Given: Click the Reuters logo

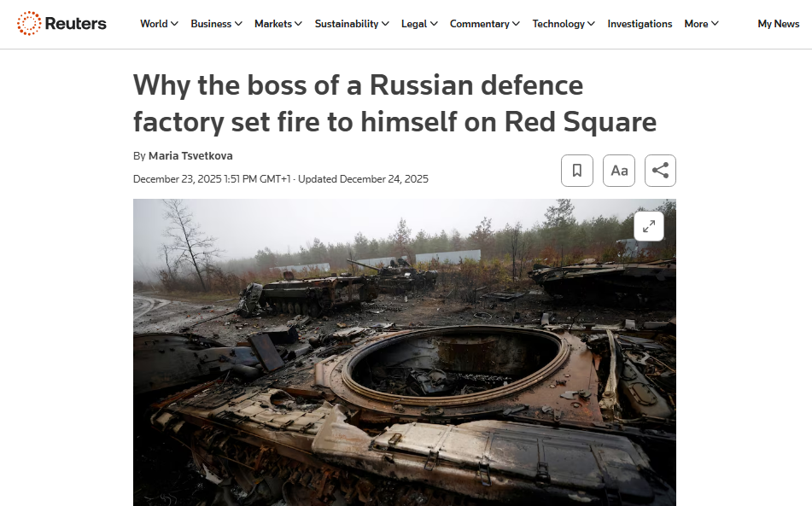Looking at the screenshot, I should pos(61,23).
